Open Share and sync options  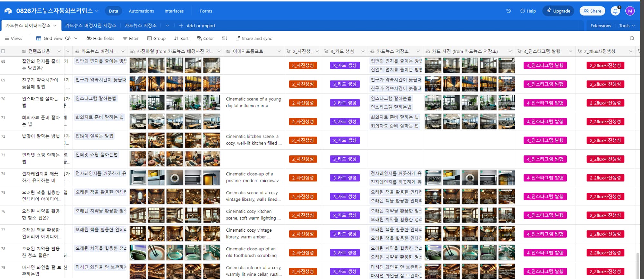(254, 38)
